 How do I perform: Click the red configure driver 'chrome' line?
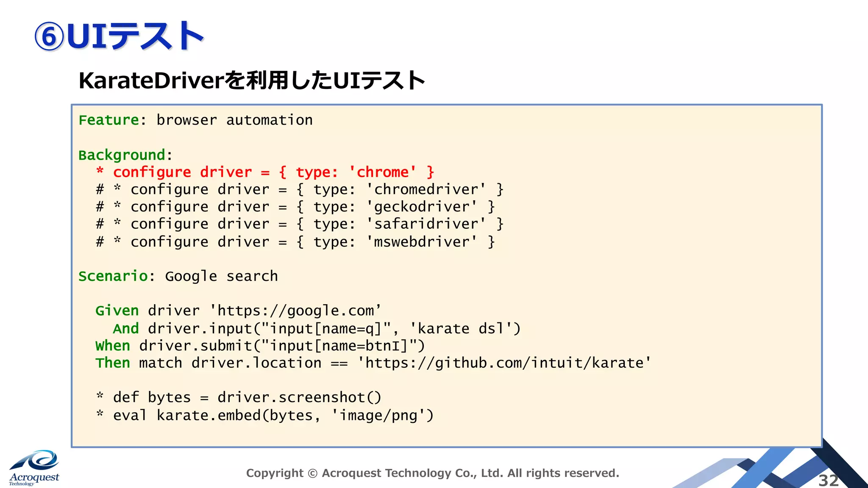pos(265,172)
